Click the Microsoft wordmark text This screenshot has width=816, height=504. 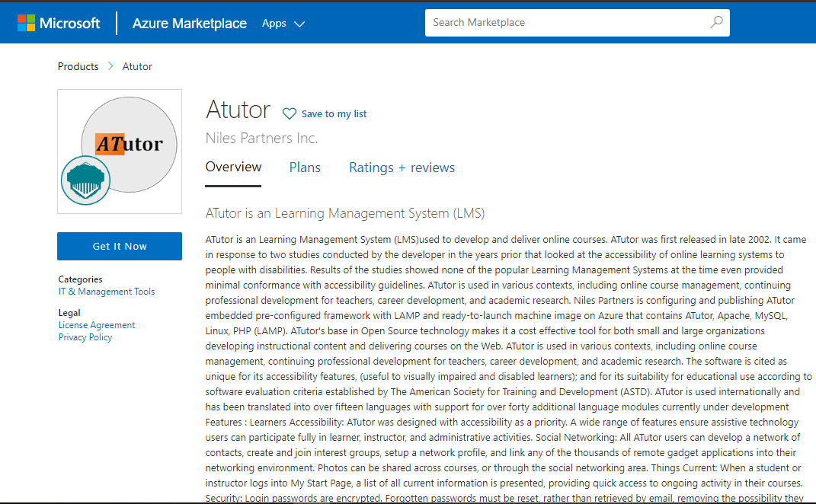click(x=69, y=23)
